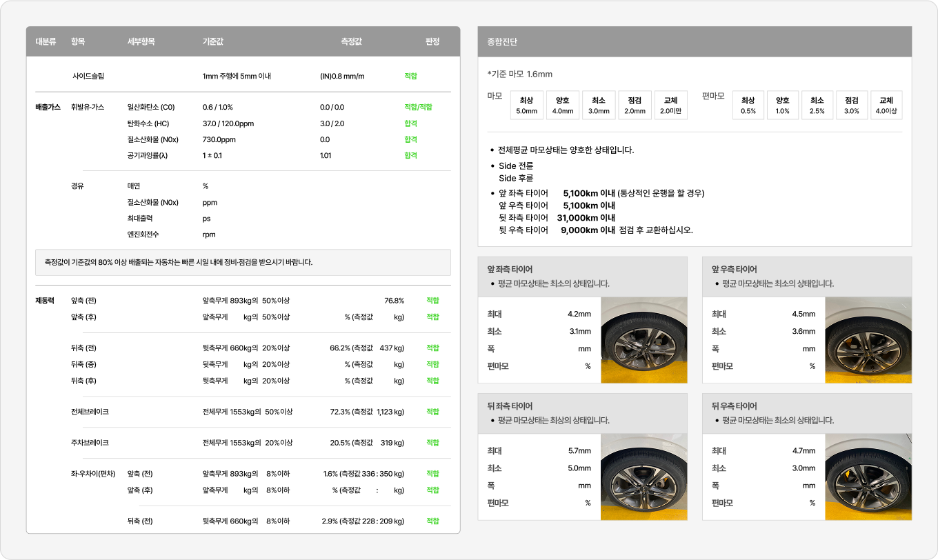This screenshot has width=938, height=560.
Task: Open the front right tire photo
Action: [x=868, y=340]
